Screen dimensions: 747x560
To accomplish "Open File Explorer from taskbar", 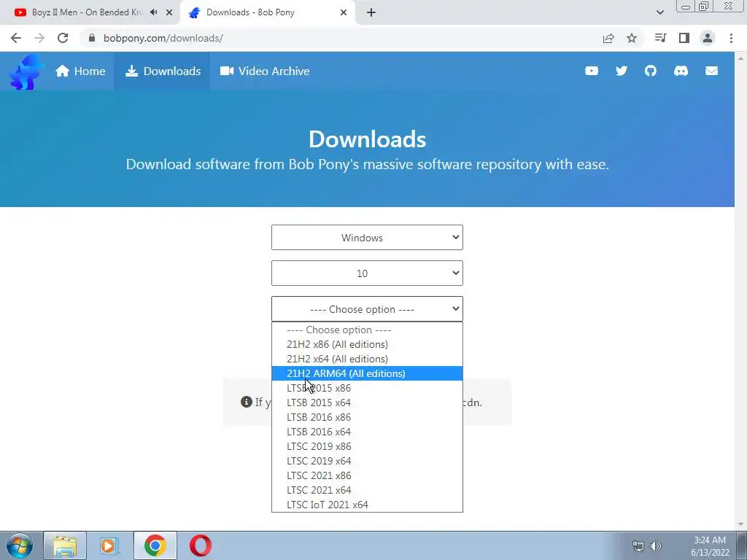I will pos(65,545).
